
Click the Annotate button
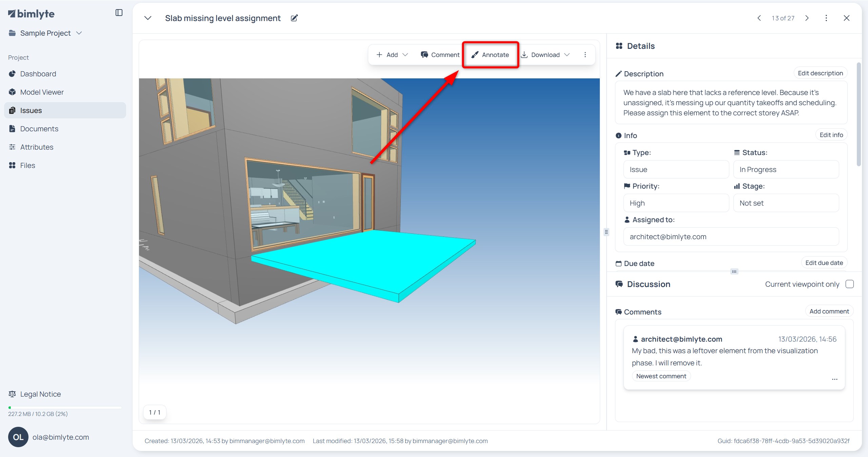490,55
